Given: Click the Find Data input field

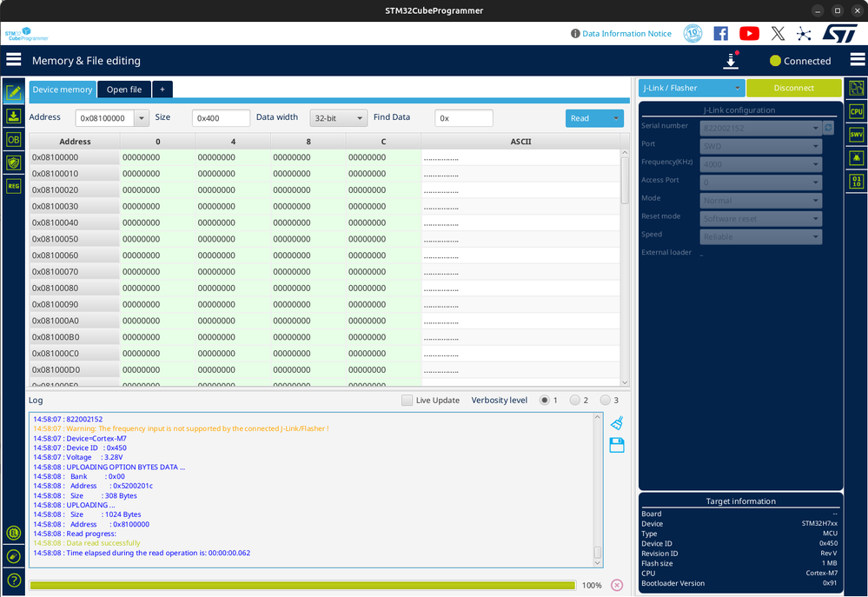Looking at the screenshot, I should tap(464, 118).
